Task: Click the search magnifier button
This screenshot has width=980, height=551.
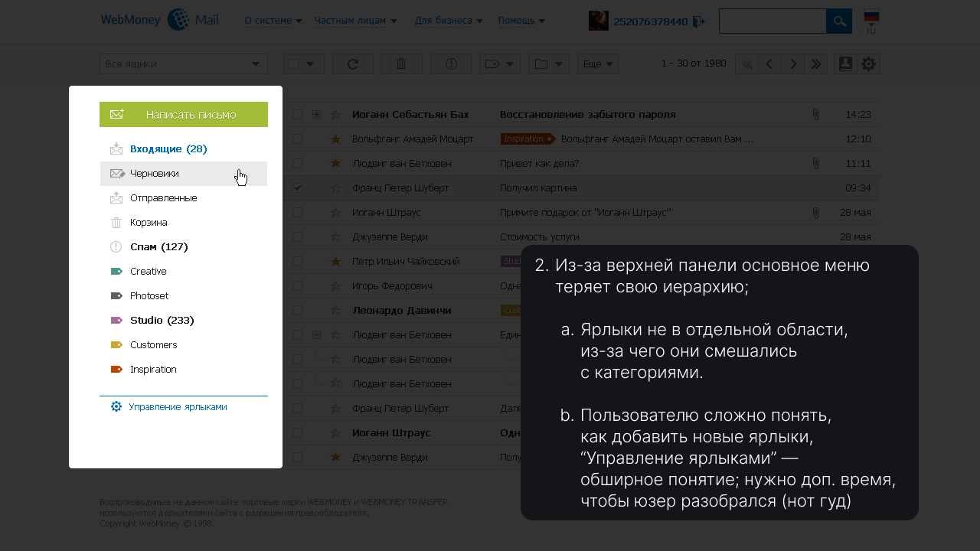Action: pos(839,21)
